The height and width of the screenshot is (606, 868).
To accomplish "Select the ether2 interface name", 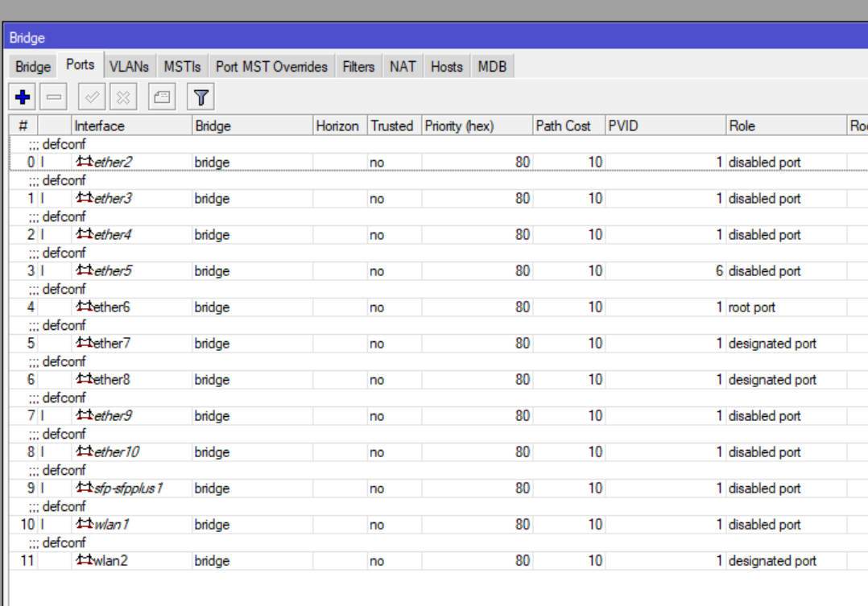I will tap(113, 162).
